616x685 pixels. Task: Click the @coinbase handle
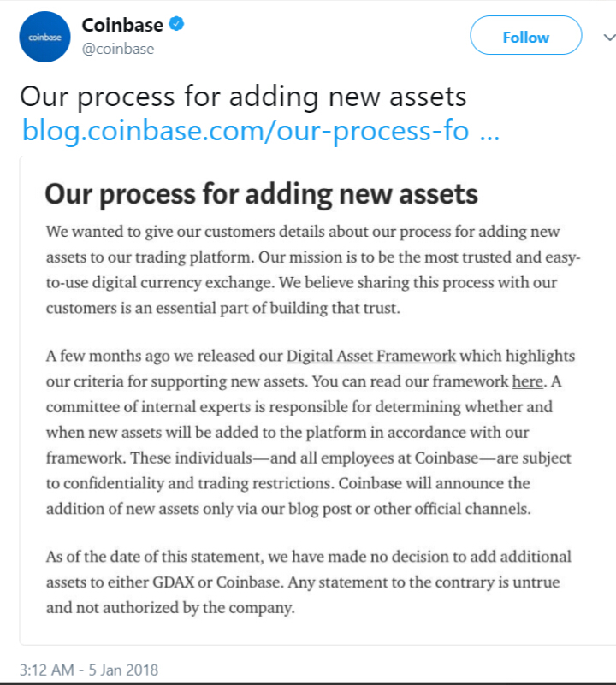[118, 49]
